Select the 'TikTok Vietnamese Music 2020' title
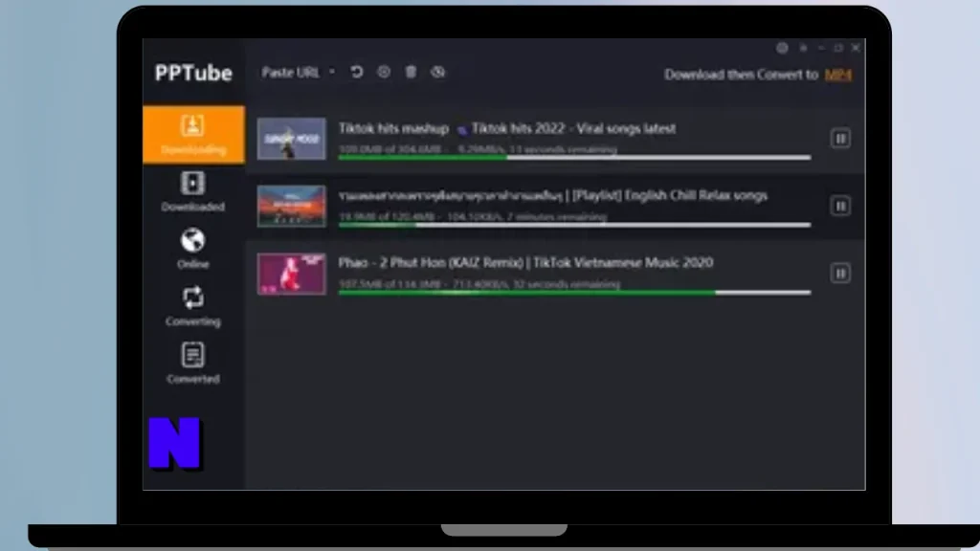The image size is (980, 551). (623, 262)
